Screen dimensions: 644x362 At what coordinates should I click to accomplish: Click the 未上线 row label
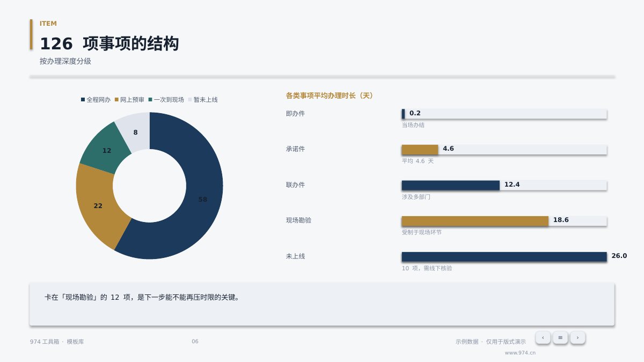coord(295,256)
